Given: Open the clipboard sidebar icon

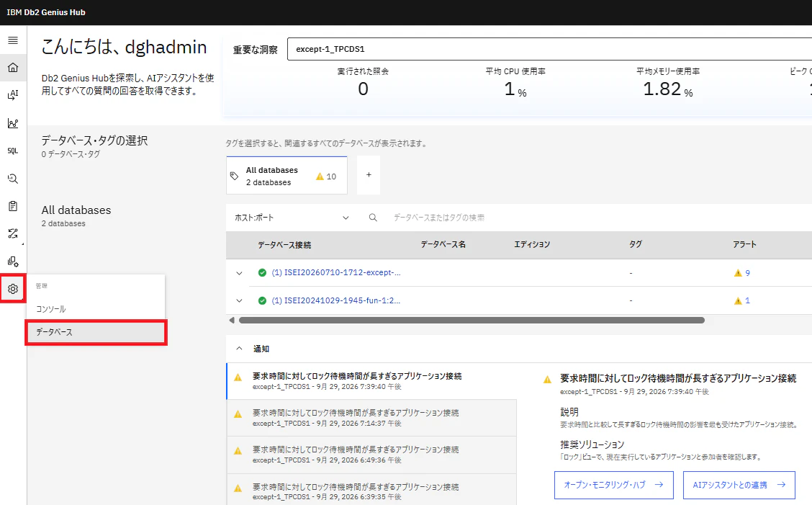Looking at the screenshot, I should [x=13, y=206].
